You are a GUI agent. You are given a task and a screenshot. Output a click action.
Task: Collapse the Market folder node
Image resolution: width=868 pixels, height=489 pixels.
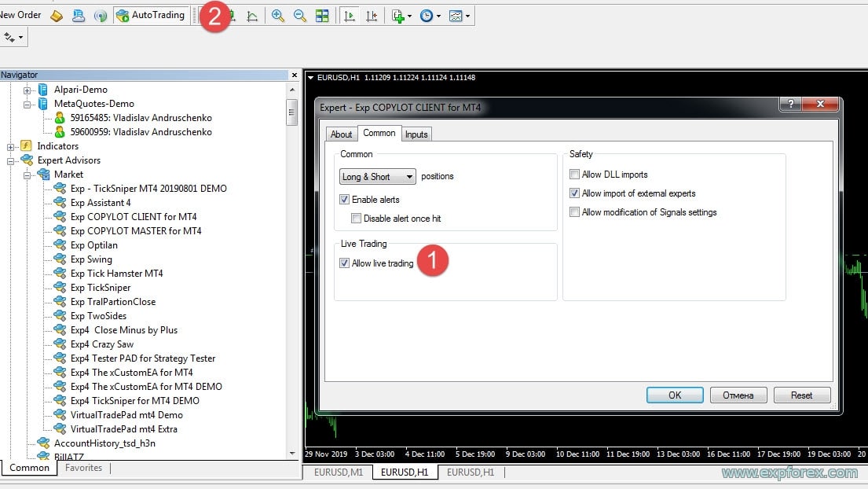27,175
